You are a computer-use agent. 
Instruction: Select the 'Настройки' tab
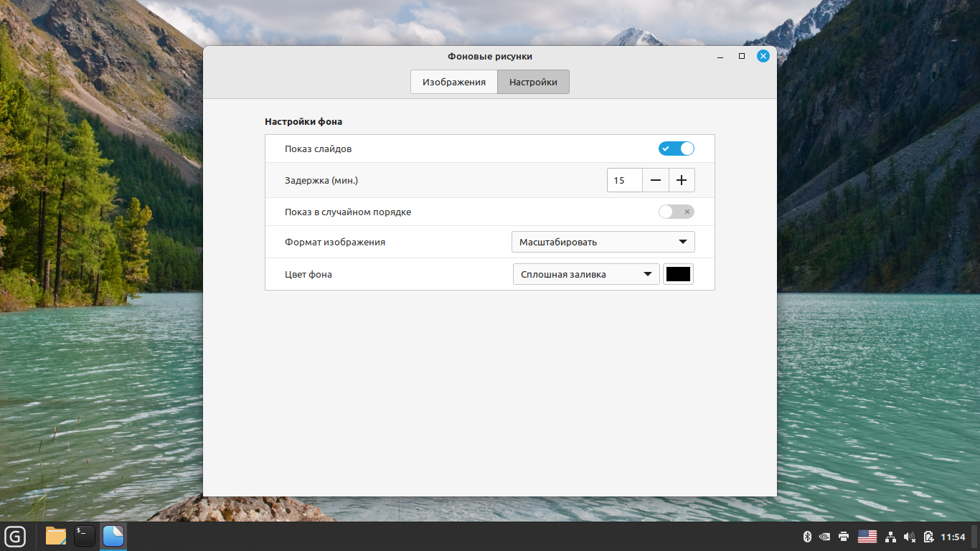pos(533,82)
